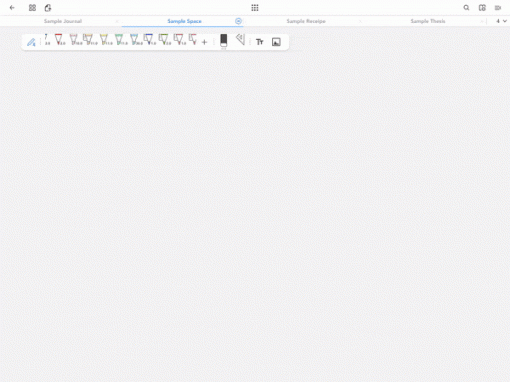Add a new pen with plus button
510x382 pixels.
pyautogui.click(x=204, y=42)
